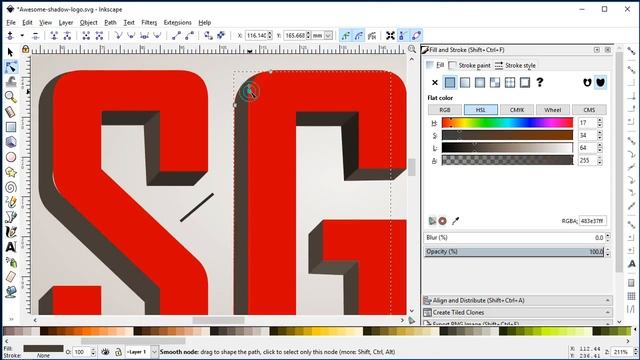Make selected segments straight lines

(x=176, y=36)
